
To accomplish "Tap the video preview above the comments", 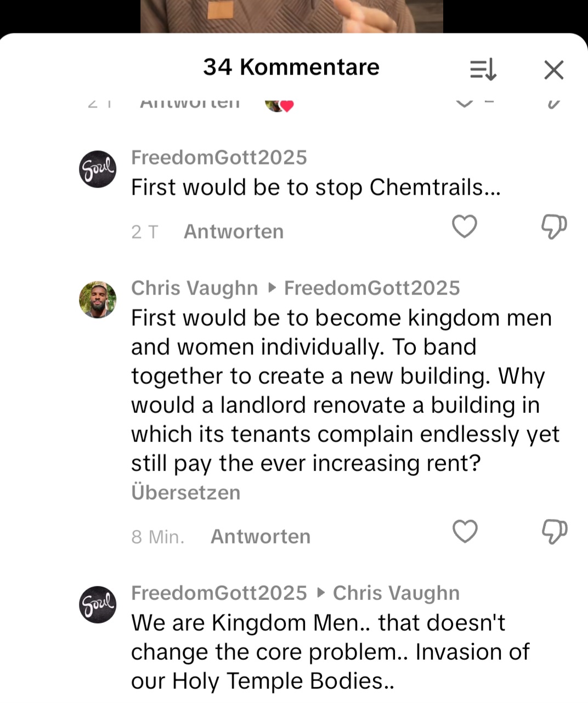I will pos(291,15).
